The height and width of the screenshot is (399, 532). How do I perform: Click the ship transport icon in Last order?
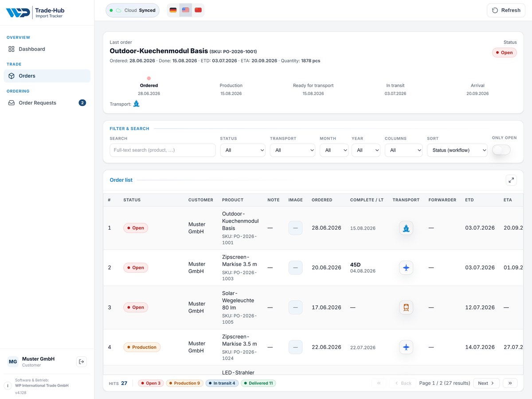[137, 104]
